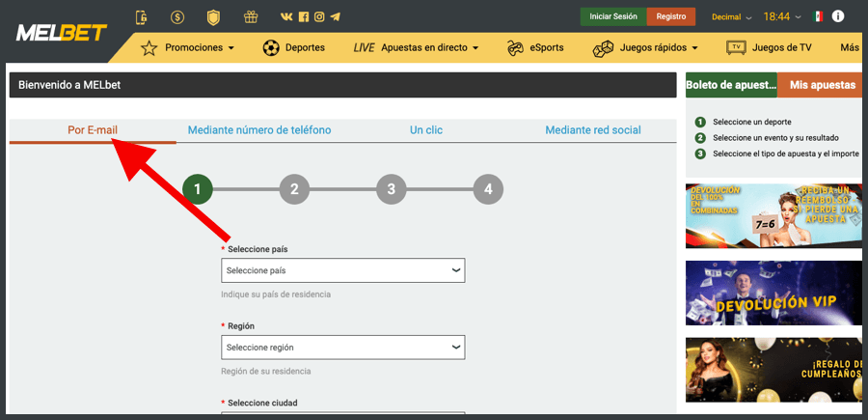Click the Iniciar Sesión button

(x=612, y=16)
